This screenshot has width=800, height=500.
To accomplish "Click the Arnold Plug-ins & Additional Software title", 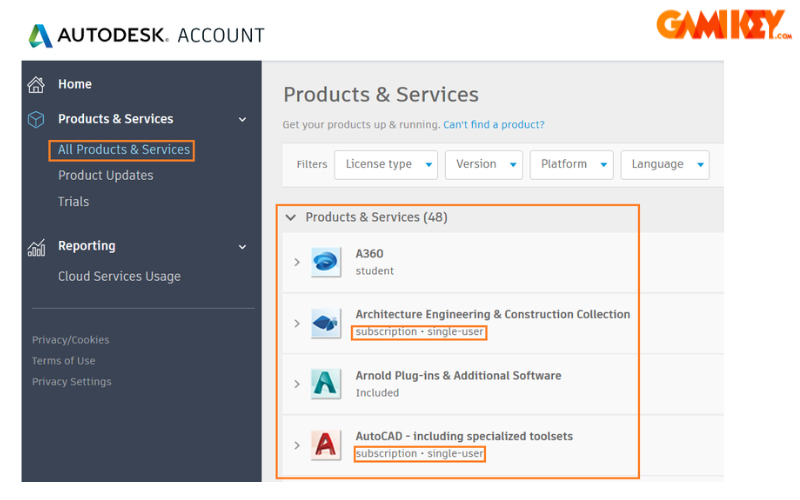I will (x=458, y=376).
